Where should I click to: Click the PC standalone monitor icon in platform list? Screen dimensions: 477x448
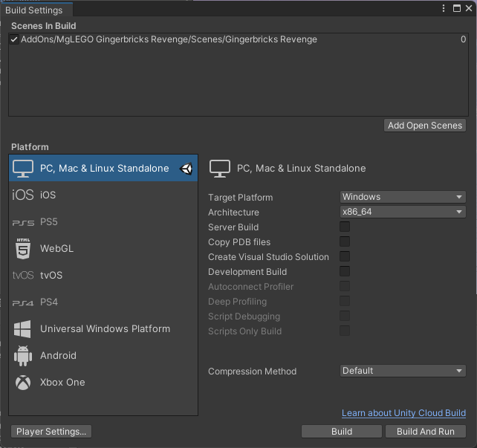23,168
